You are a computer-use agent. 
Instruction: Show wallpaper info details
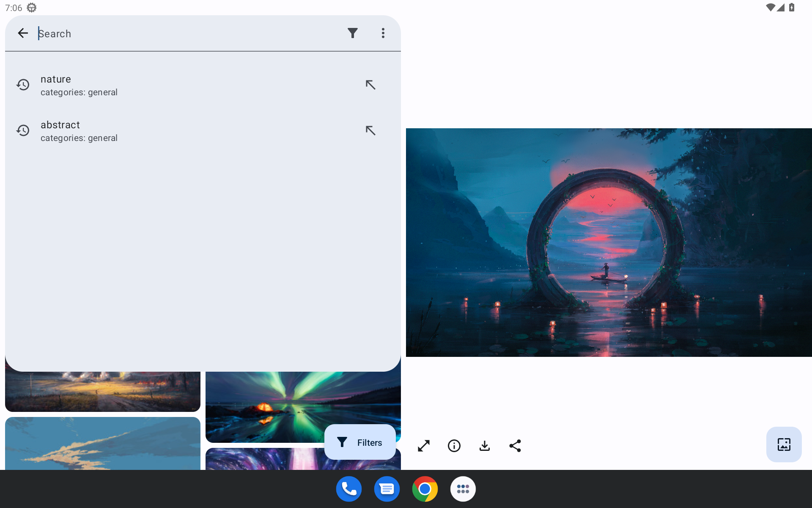pos(454,446)
